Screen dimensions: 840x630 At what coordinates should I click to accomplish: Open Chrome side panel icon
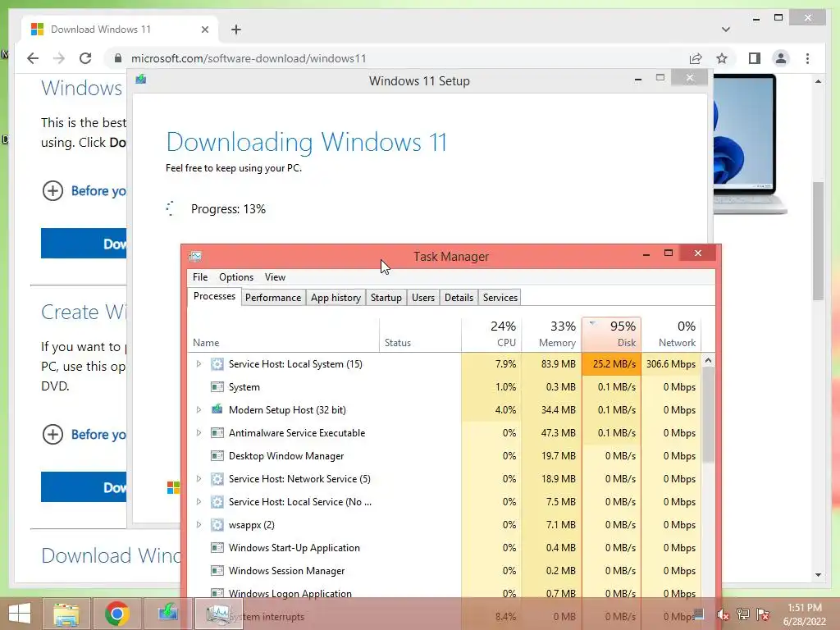pos(755,58)
